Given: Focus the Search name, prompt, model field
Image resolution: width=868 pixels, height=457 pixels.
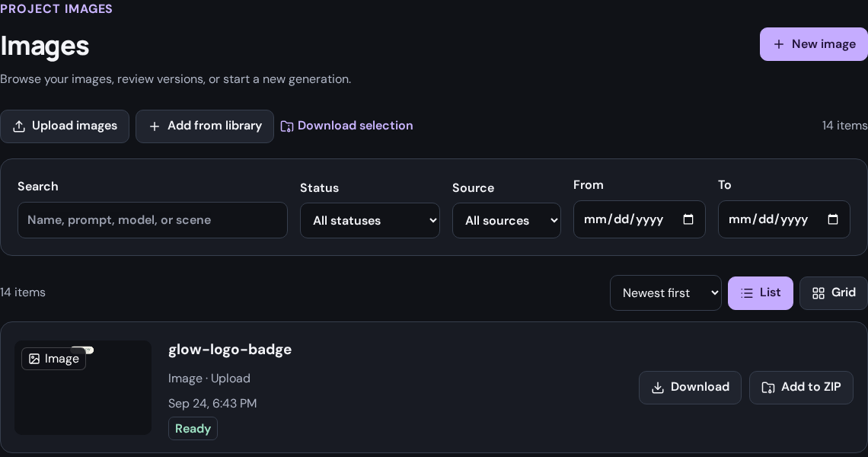Looking at the screenshot, I should (152, 220).
